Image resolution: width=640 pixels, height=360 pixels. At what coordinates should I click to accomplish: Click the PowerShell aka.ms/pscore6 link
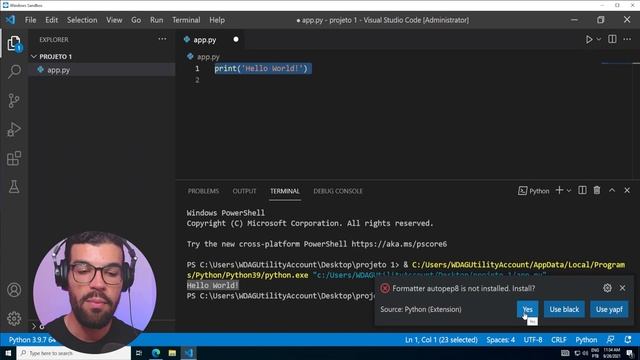click(x=399, y=244)
